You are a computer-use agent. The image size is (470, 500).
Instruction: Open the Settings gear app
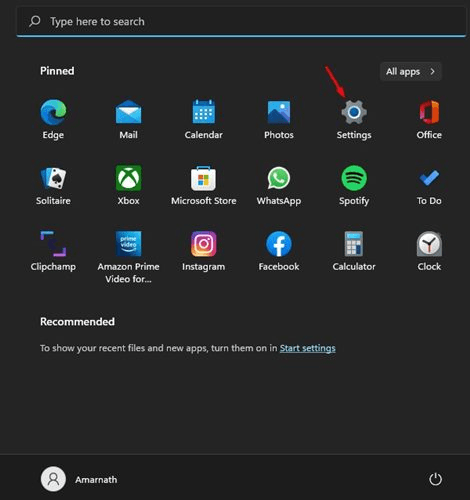[354, 119]
